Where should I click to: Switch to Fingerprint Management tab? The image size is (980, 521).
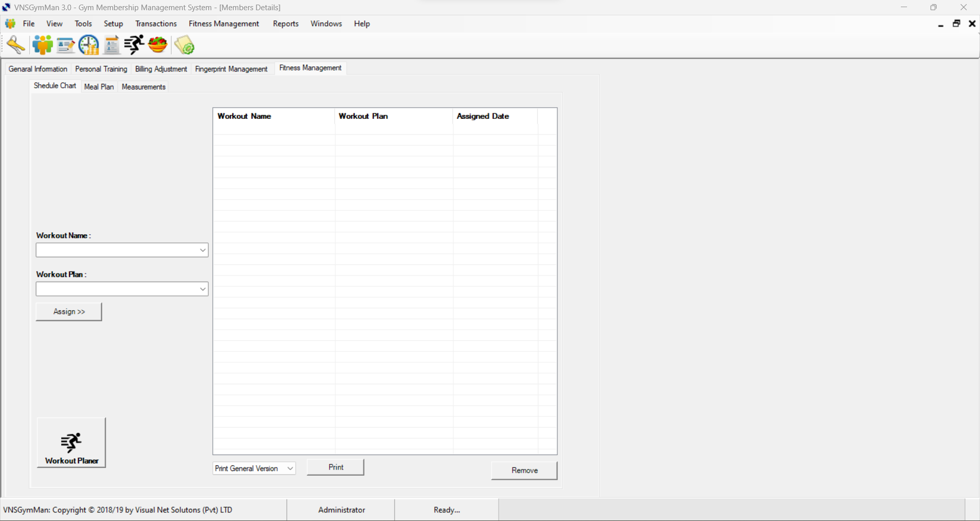point(231,69)
